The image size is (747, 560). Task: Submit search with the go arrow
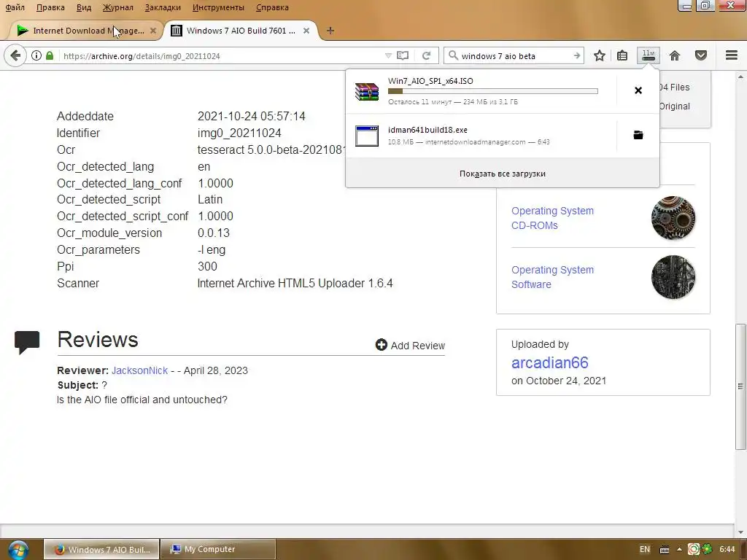tap(577, 55)
